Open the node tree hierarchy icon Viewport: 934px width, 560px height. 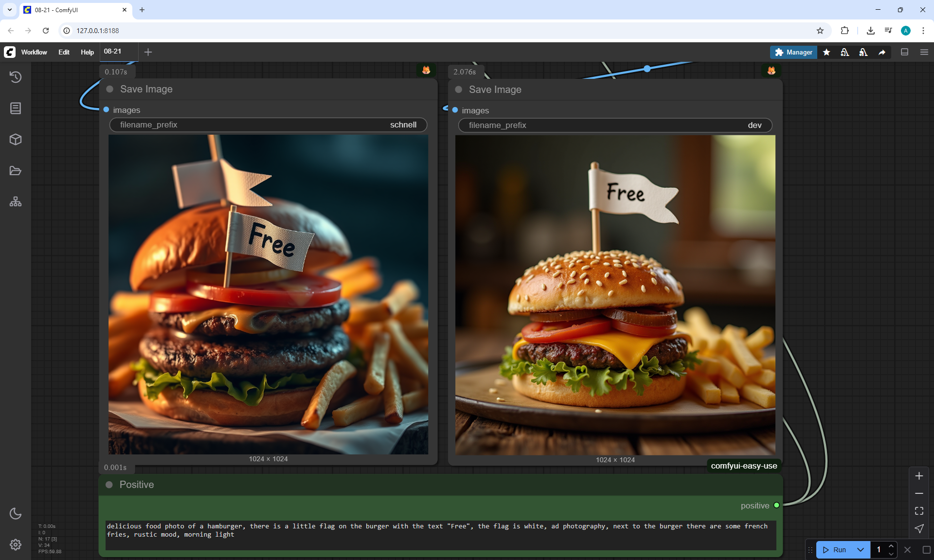[x=16, y=202]
